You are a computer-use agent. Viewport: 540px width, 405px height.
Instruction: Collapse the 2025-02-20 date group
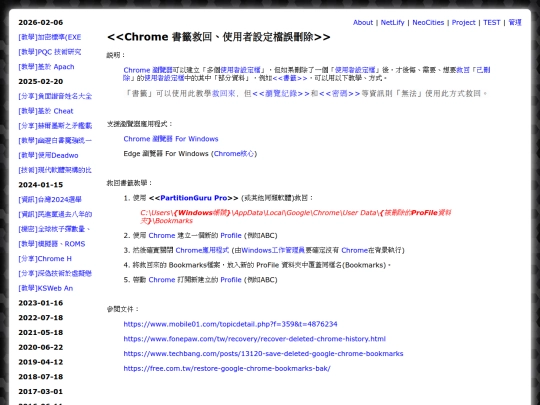click(41, 82)
